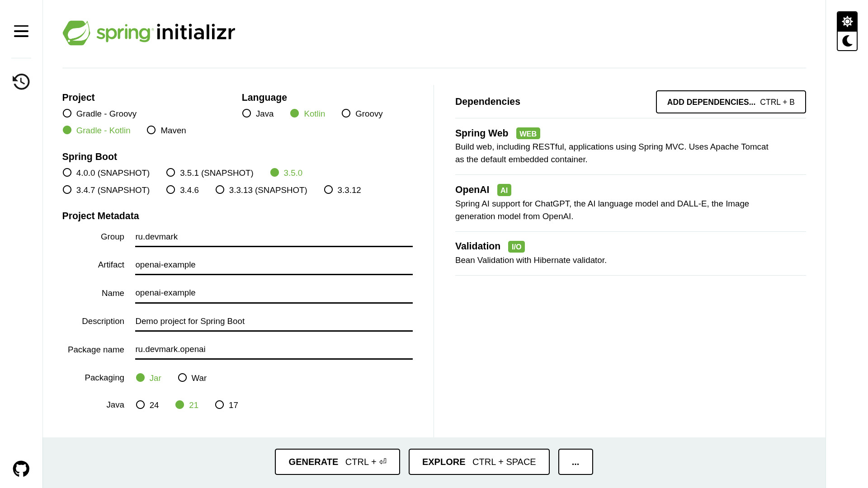Open the more options ellipsis button
Screen dimensions: 868x488
tap(576, 462)
